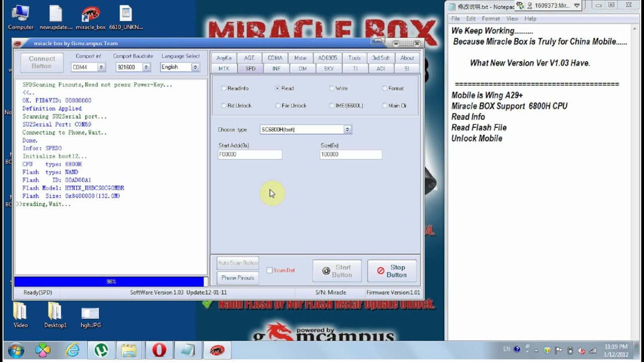Open the About tab
This screenshot has width=644, height=362.
(x=407, y=58)
